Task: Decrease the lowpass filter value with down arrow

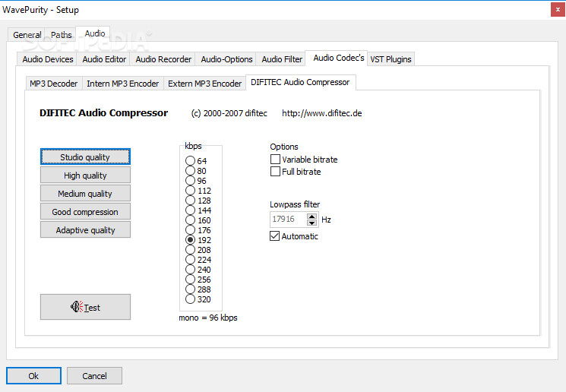Action: (x=312, y=223)
